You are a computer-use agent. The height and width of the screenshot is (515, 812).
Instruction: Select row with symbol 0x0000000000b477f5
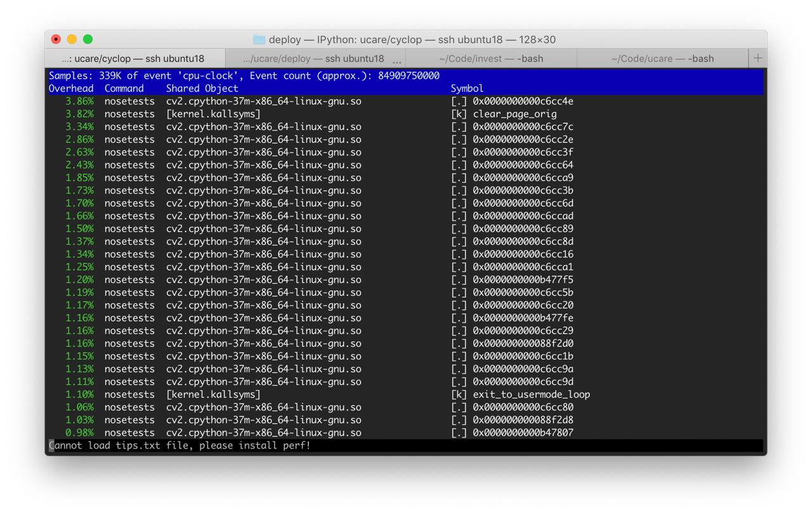[x=406, y=280]
